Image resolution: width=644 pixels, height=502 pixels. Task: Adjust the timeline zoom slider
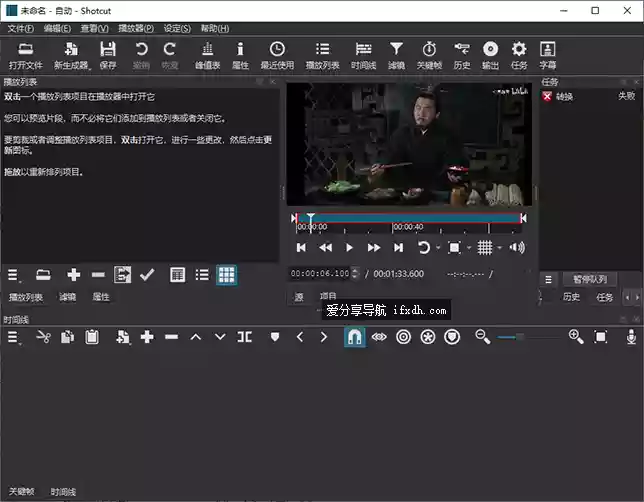click(x=520, y=337)
